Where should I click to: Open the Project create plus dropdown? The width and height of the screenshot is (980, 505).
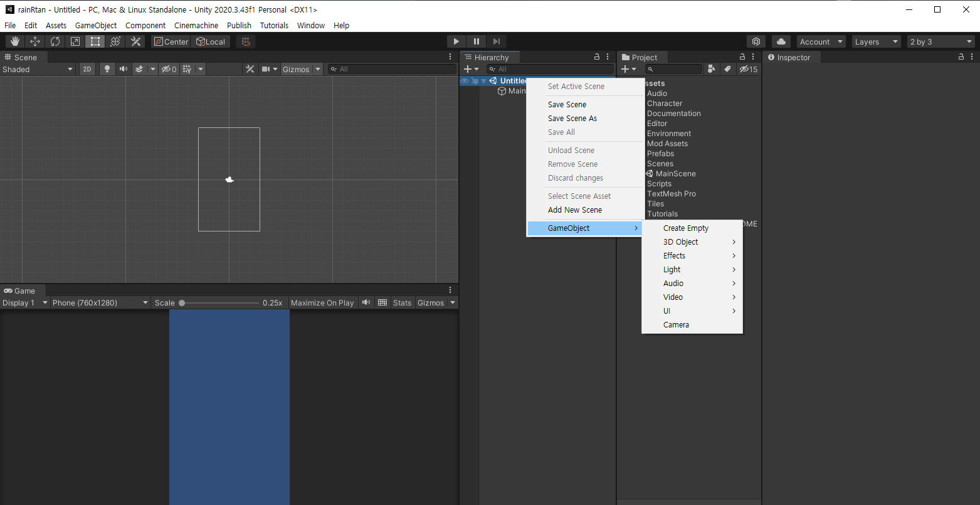(629, 69)
